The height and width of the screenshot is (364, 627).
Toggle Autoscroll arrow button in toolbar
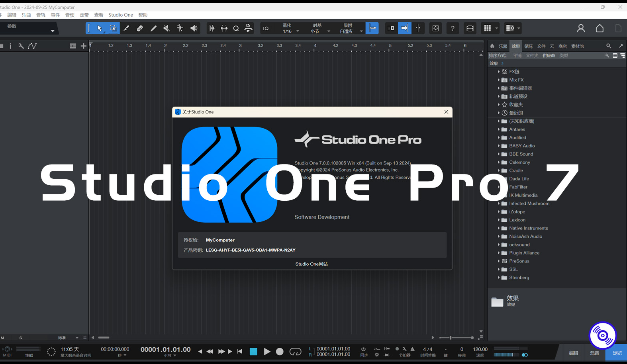pos(404,28)
